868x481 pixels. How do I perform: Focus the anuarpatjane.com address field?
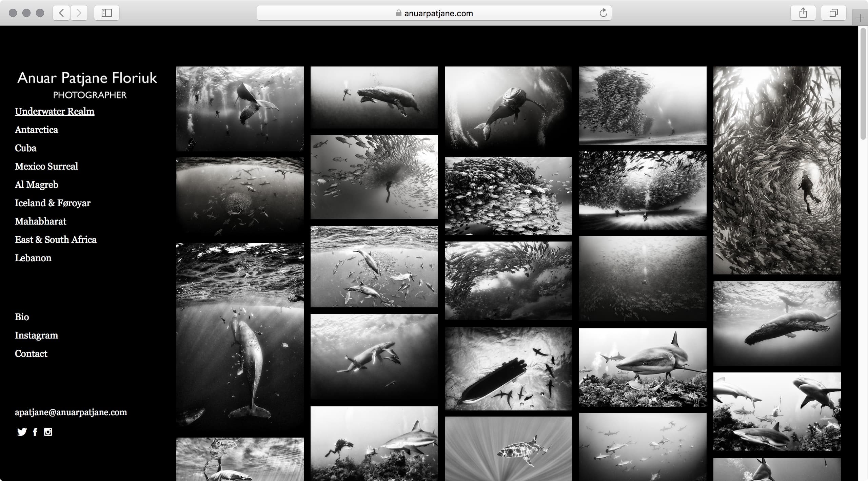434,13
